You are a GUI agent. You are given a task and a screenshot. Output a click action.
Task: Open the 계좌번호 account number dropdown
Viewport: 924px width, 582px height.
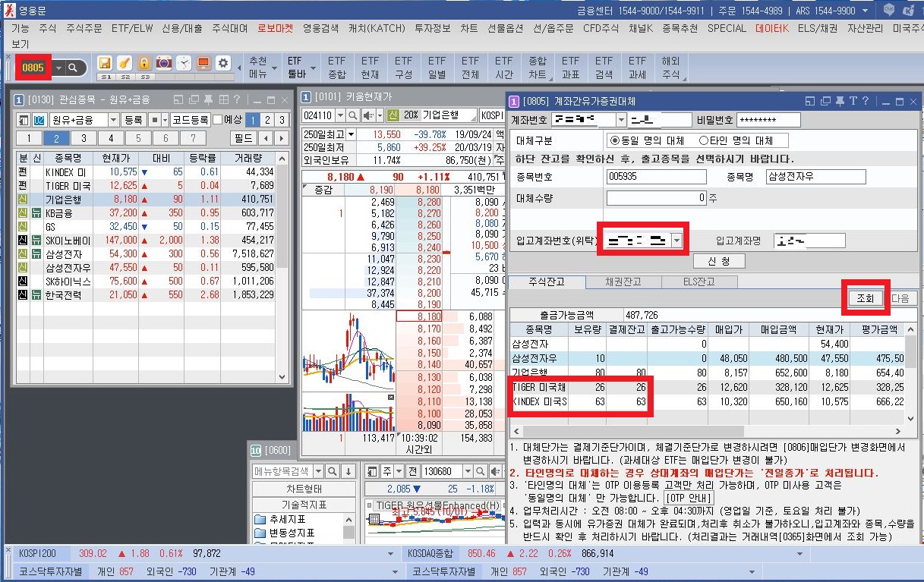click(x=621, y=120)
